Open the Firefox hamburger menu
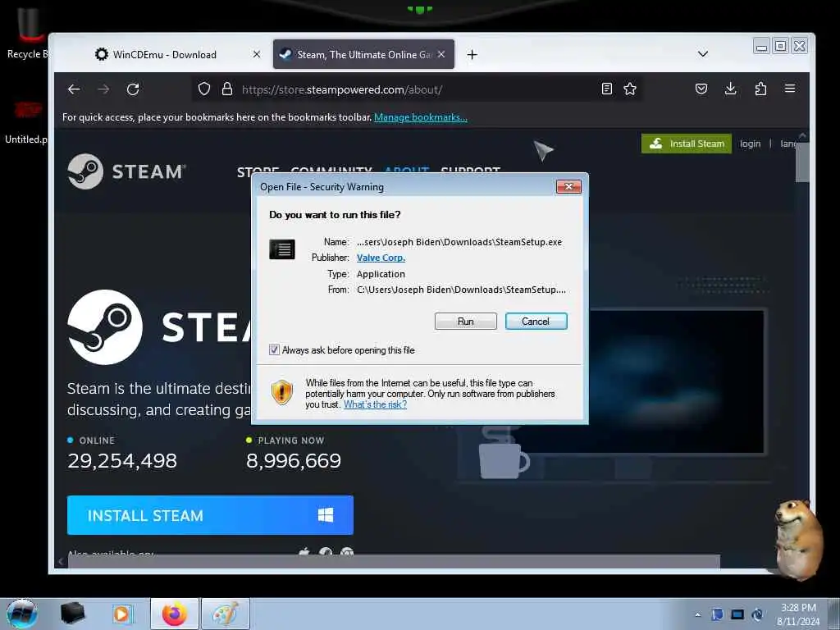 click(790, 89)
